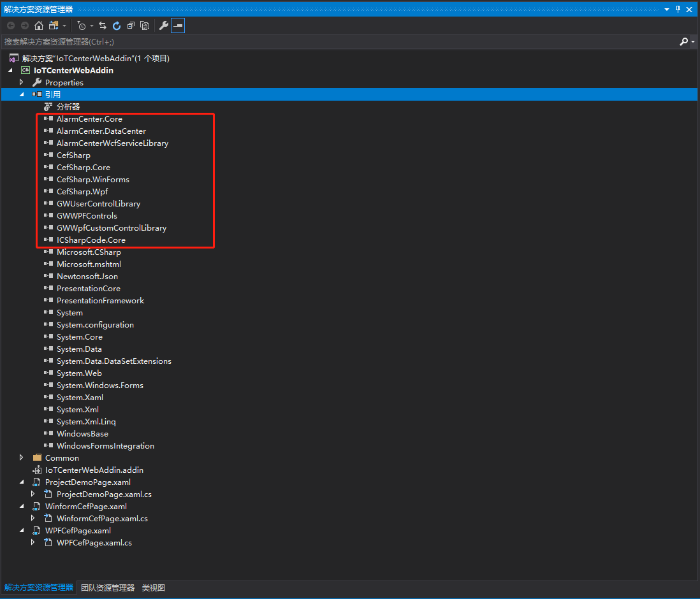The width and height of the screenshot is (700, 599).
Task: Click Sync with Active Document arrows icon
Action: [x=103, y=25]
